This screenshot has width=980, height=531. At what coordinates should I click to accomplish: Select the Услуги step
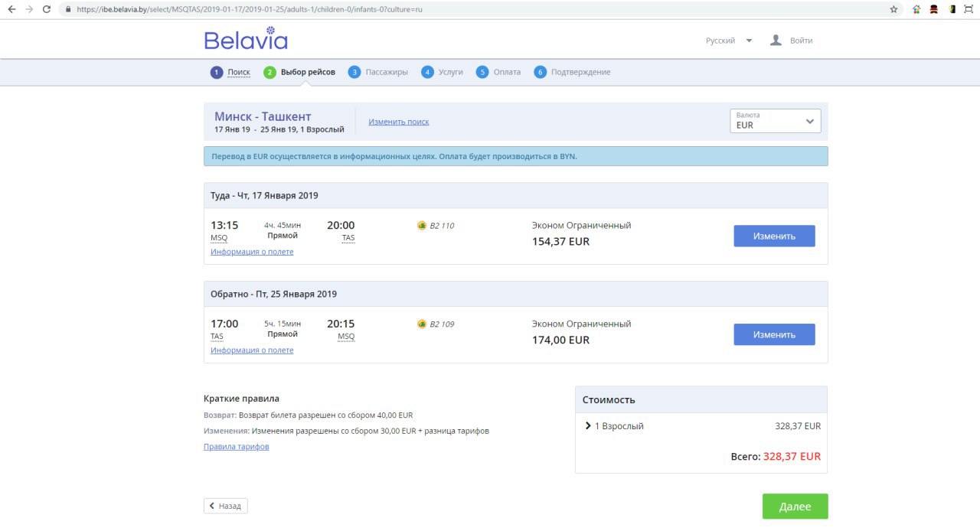[x=451, y=72]
